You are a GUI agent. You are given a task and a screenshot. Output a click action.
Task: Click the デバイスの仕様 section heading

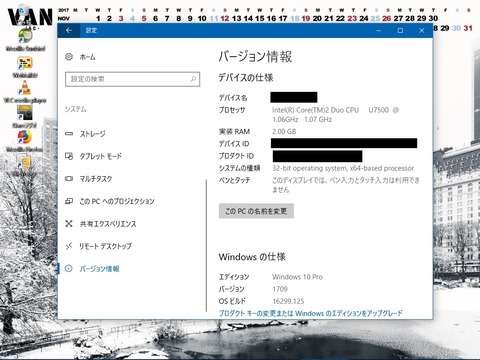point(246,78)
